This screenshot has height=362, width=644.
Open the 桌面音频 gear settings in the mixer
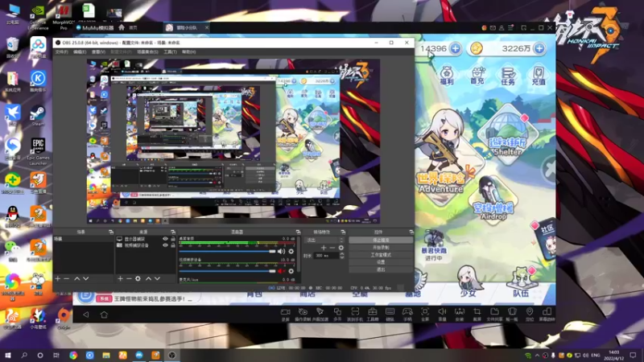[291, 251]
